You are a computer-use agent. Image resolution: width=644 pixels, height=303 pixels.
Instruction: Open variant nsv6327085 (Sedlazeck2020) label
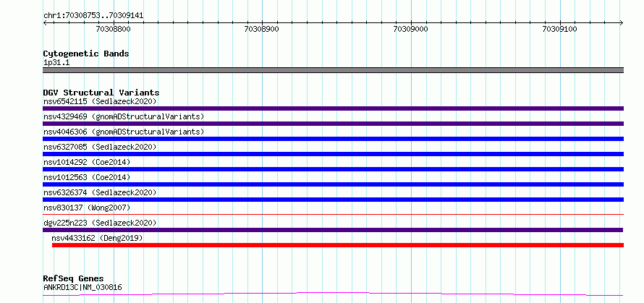pos(100,147)
